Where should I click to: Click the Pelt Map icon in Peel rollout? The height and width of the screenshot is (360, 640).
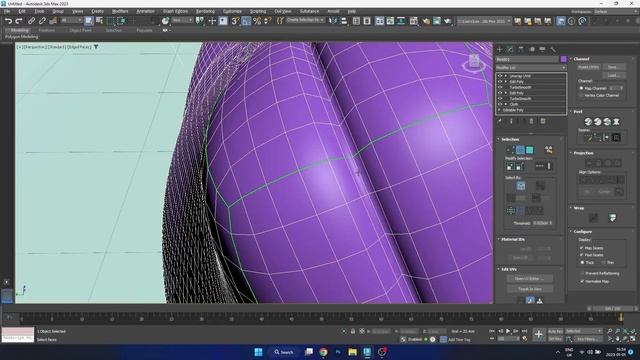(616, 122)
